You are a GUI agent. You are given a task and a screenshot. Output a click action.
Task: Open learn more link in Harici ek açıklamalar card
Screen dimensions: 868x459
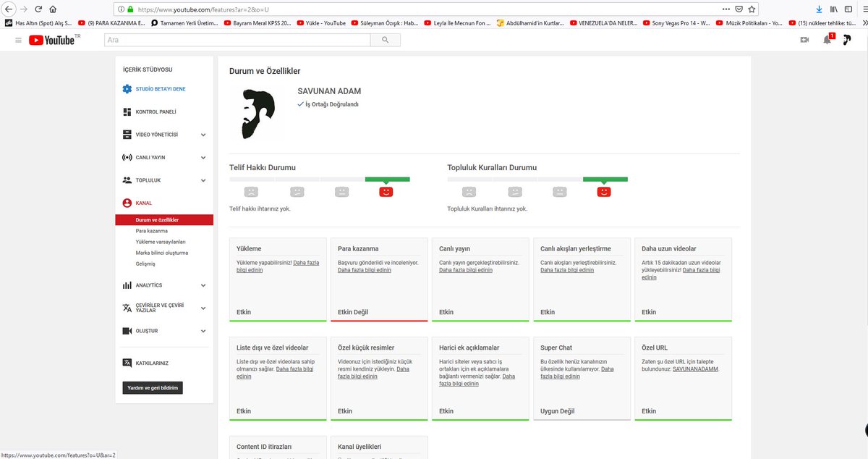pyautogui.click(x=477, y=380)
